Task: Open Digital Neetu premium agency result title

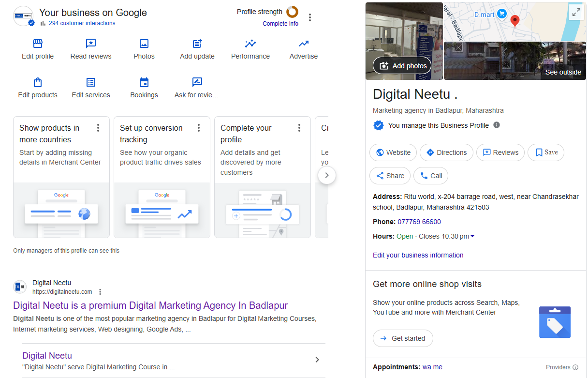Action: (150, 305)
